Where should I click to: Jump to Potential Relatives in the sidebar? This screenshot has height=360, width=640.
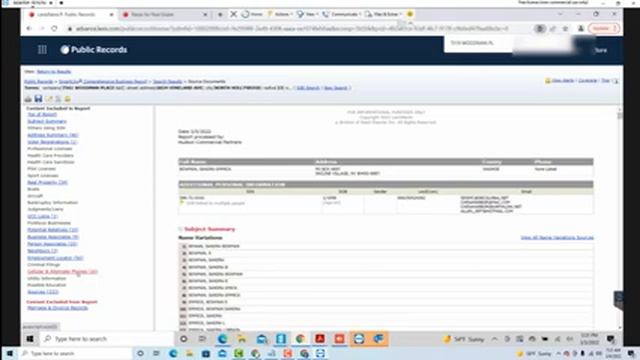(53, 230)
